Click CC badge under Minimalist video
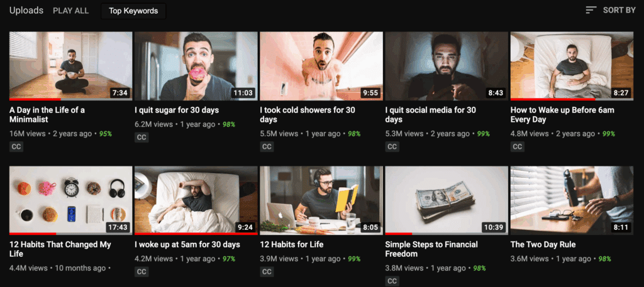 pos(16,147)
